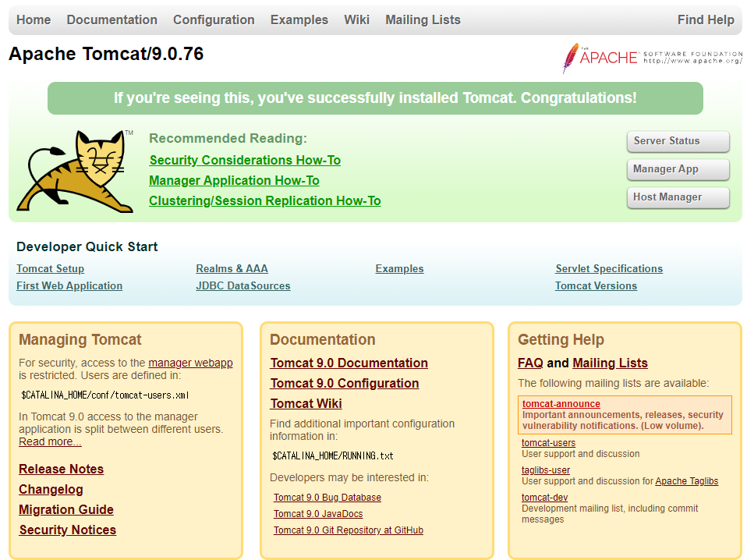View the Changelog link
The height and width of the screenshot is (560, 747).
51,490
